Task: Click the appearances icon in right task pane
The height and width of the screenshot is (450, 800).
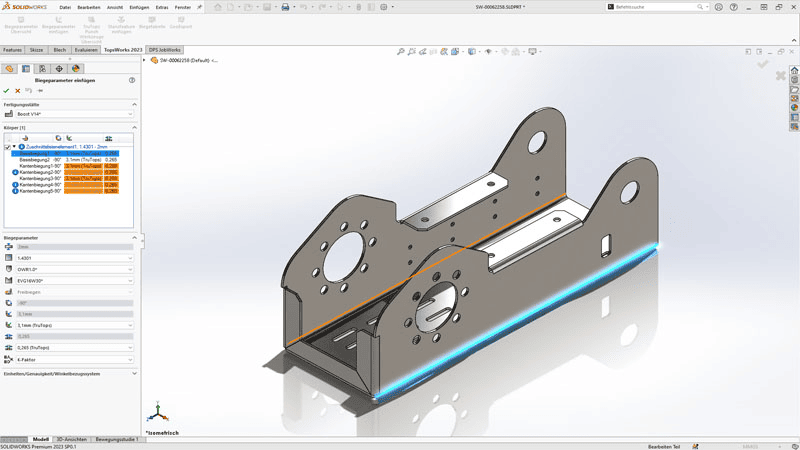Action: 794,109
